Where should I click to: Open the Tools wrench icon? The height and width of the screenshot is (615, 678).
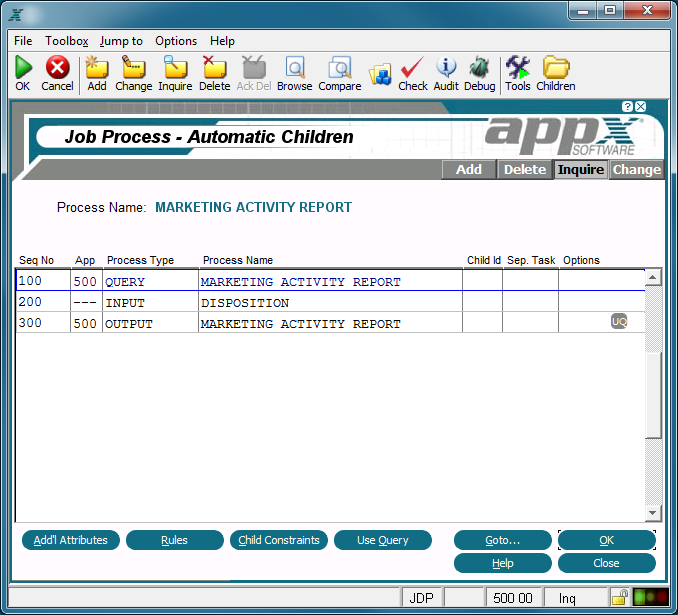pyautogui.click(x=518, y=67)
